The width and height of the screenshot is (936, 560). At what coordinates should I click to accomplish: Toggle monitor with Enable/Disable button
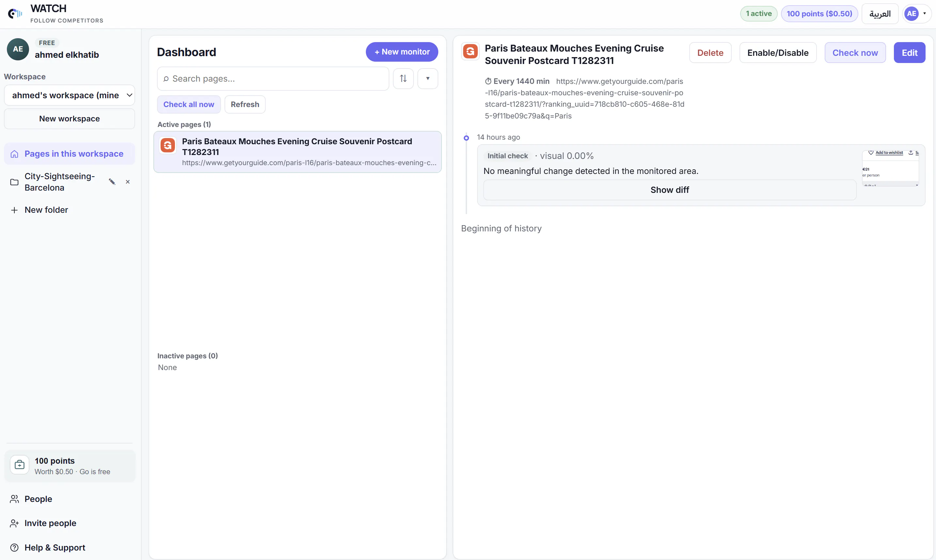tap(777, 53)
